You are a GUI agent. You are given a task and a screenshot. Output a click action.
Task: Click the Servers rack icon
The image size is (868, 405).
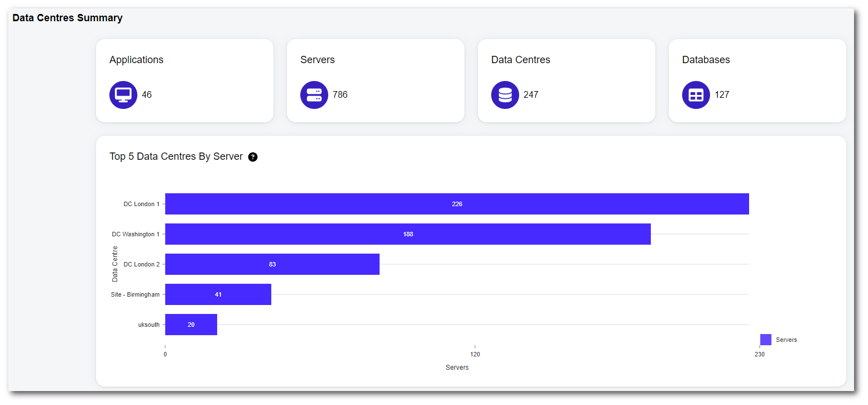(x=314, y=95)
